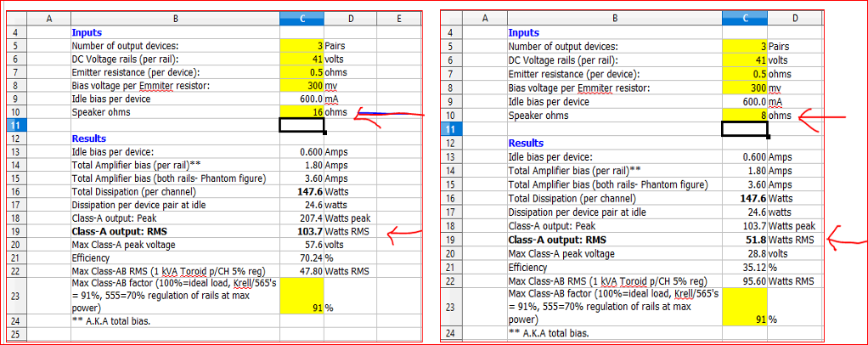Select row 23 header in left spreadsheet
The image size is (868, 345).
tap(17, 296)
